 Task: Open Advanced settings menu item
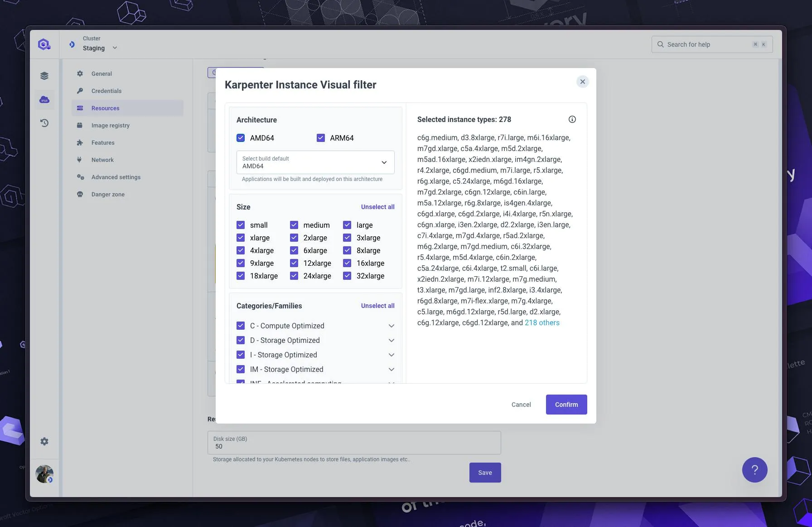point(127,177)
